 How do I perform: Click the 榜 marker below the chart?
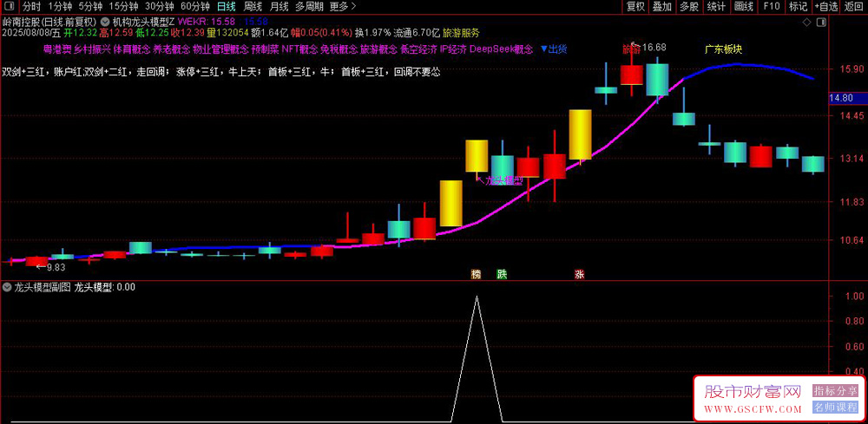pyautogui.click(x=476, y=274)
